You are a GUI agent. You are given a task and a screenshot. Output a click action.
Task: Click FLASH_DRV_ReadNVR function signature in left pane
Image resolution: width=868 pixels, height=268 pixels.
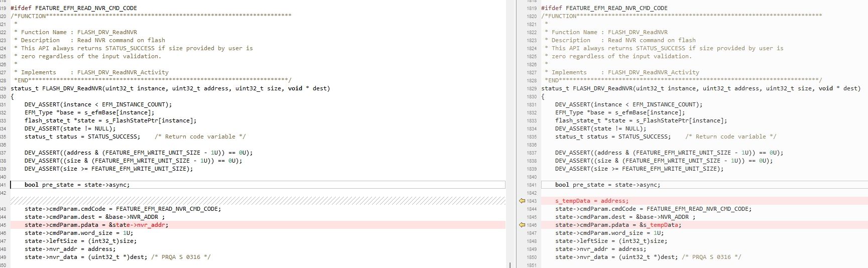point(170,88)
